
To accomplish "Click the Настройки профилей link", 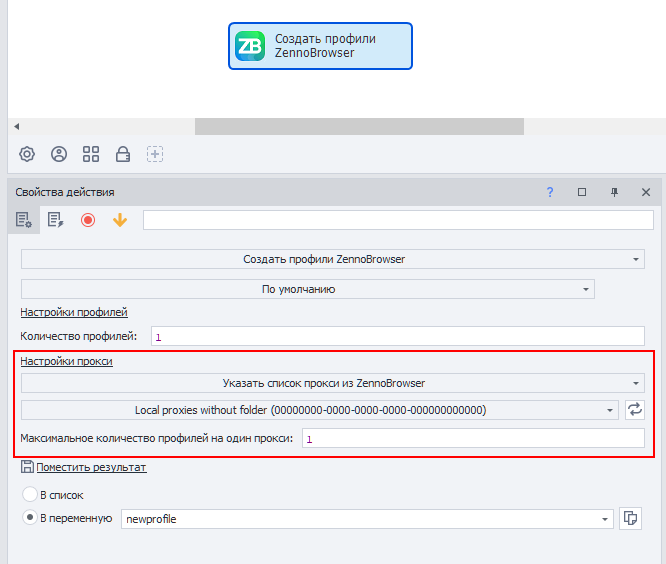I will (74, 312).
